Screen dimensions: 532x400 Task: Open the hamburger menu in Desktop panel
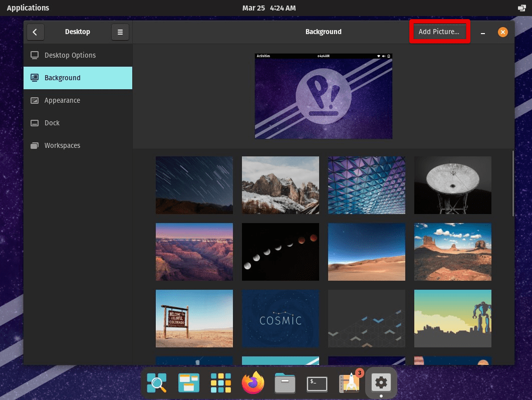tap(120, 32)
